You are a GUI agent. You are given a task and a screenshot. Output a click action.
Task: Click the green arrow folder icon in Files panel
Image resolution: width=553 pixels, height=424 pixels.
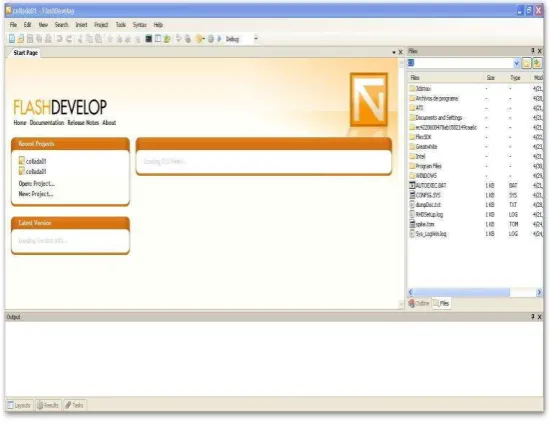(537, 63)
